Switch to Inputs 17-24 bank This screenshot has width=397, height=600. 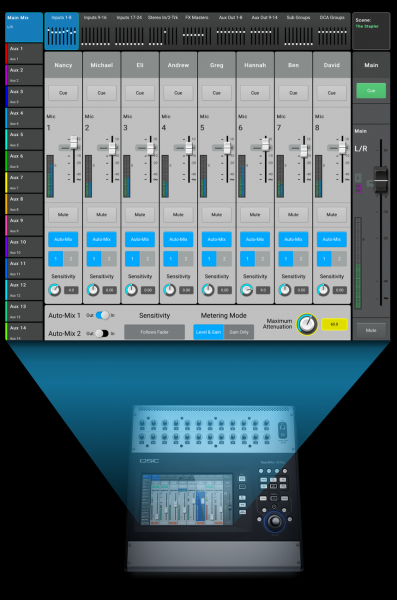129,31
